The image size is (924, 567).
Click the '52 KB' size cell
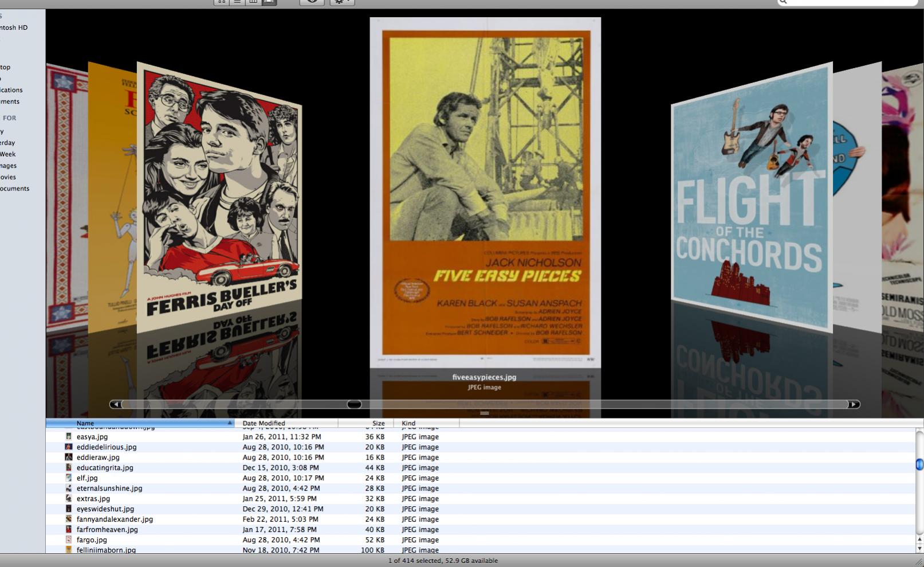[x=375, y=540]
